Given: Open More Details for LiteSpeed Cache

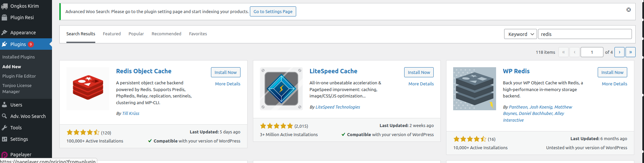Looking at the screenshot, I should pyautogui.click(x=421, y=84).
